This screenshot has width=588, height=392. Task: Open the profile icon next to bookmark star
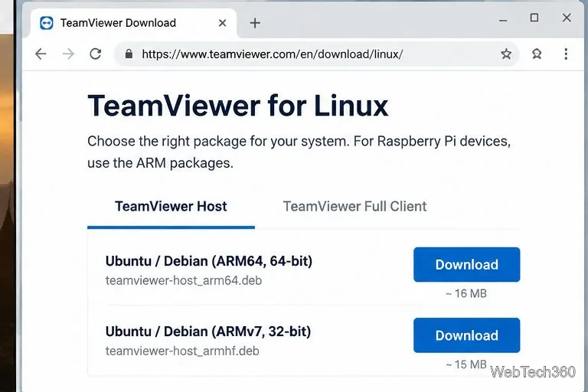point(537,54)
